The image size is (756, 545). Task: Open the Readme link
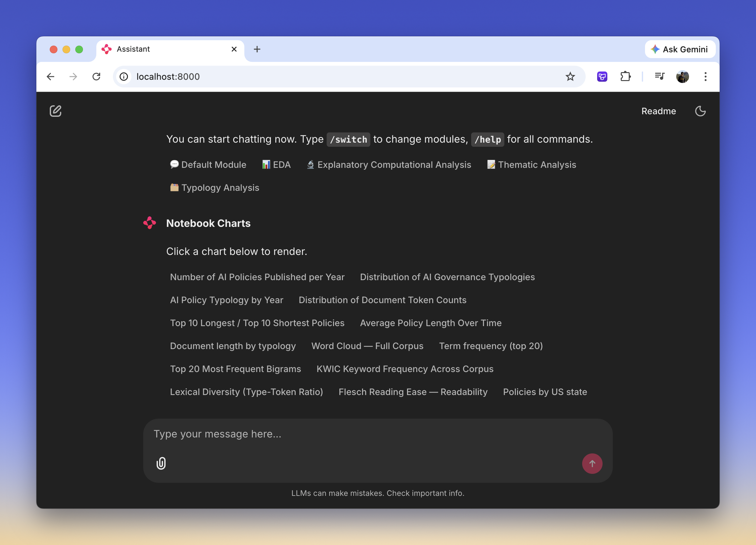point(658,111)
